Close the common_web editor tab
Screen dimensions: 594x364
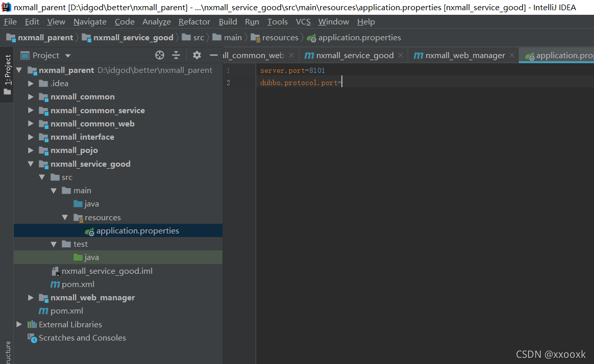pyautogui.click(x=291, y=55)
